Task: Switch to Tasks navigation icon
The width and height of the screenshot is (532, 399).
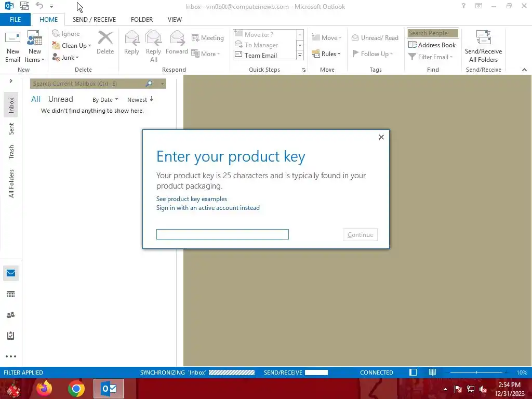Action: tap(11, 336)
